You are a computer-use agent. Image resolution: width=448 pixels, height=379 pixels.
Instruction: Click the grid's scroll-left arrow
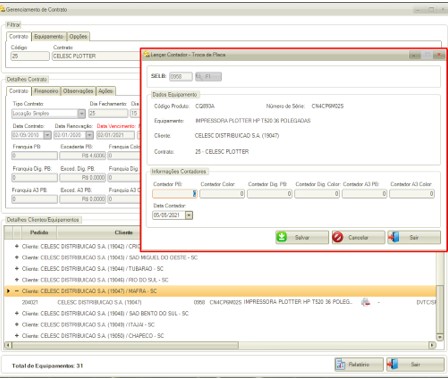[x=8, y=345]
